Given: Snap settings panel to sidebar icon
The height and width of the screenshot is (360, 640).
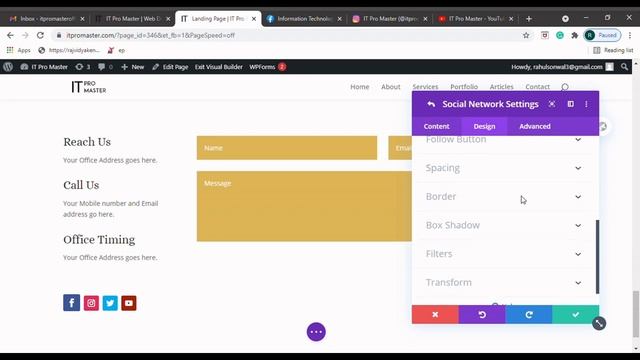Looking at the screenshot, I should 571,104.
